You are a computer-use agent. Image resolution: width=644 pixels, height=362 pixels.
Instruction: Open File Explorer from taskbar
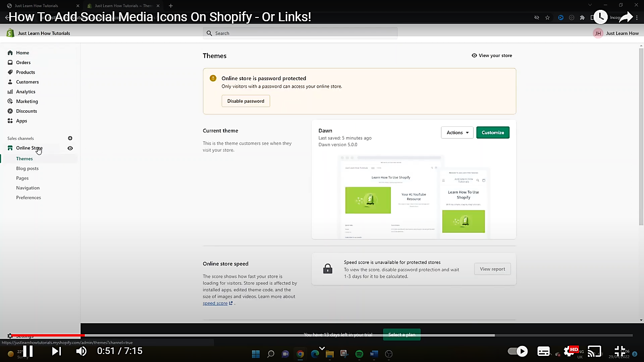(x=330, y=354)
